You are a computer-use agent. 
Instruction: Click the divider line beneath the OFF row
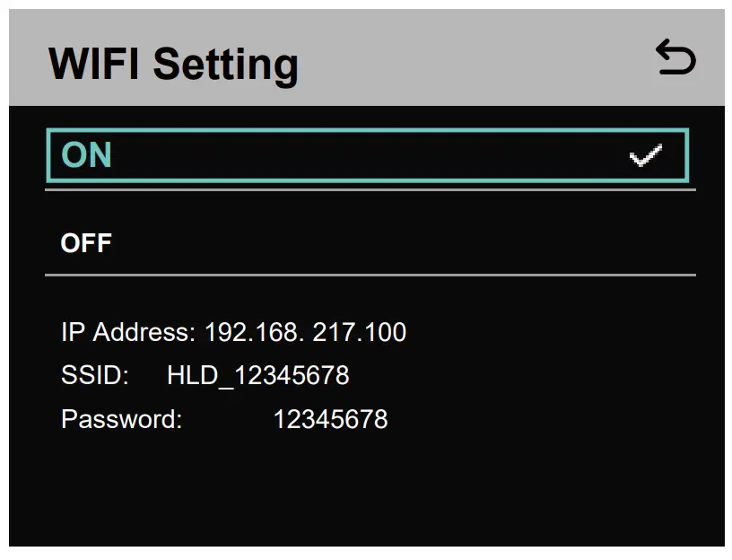[370, 275]
